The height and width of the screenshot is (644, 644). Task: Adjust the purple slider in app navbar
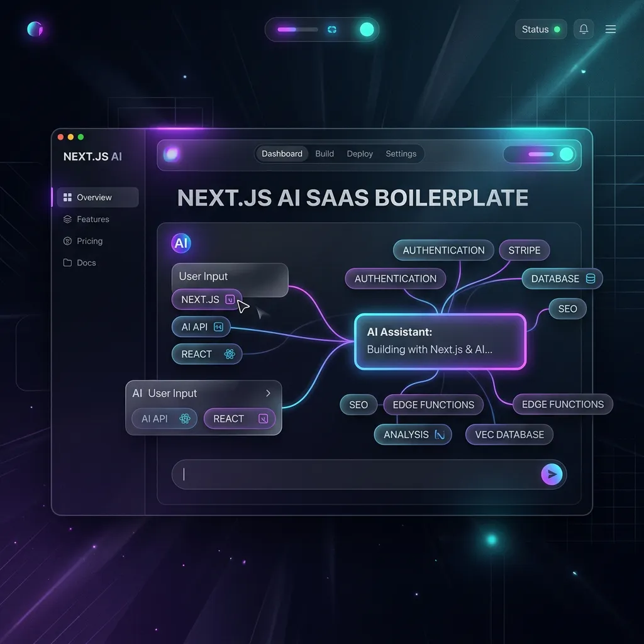(x=541, y=155)
